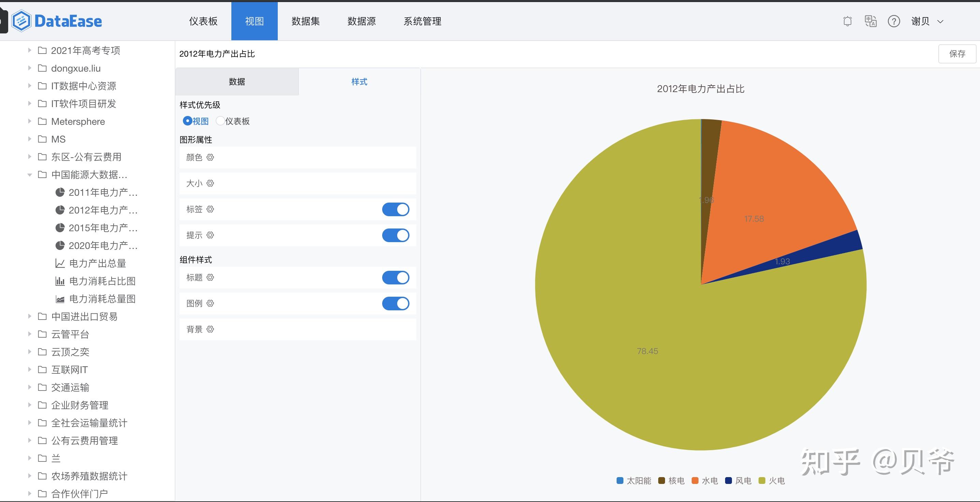Open 数据源 in top navigation
Viewport: 980px width, 502px height.
pyautogui.click(x=361, y=21)
